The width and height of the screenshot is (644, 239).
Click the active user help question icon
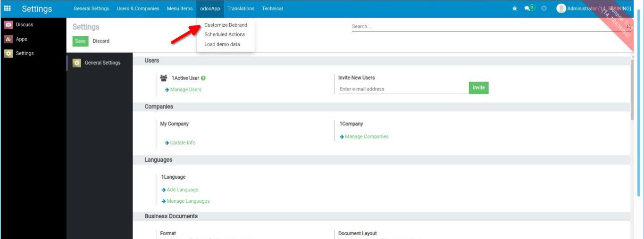(203, 78)
